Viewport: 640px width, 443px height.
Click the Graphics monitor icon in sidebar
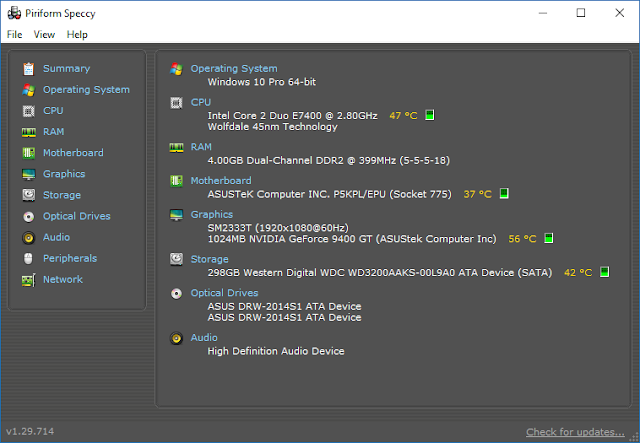click(29, 174)
